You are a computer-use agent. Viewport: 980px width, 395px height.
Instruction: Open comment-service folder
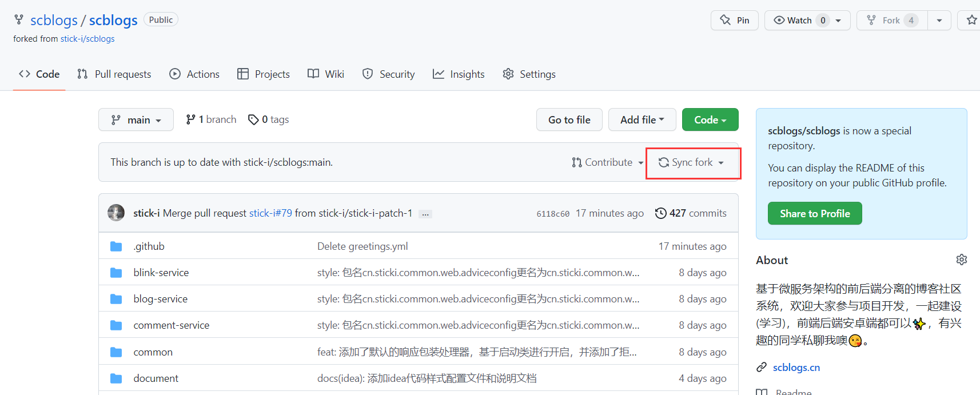(x=172, y=325)
